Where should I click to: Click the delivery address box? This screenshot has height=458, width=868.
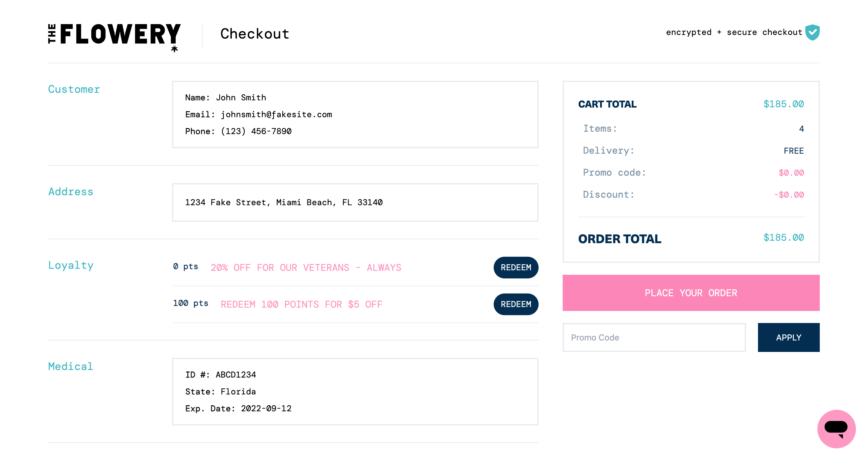(355, 202)
